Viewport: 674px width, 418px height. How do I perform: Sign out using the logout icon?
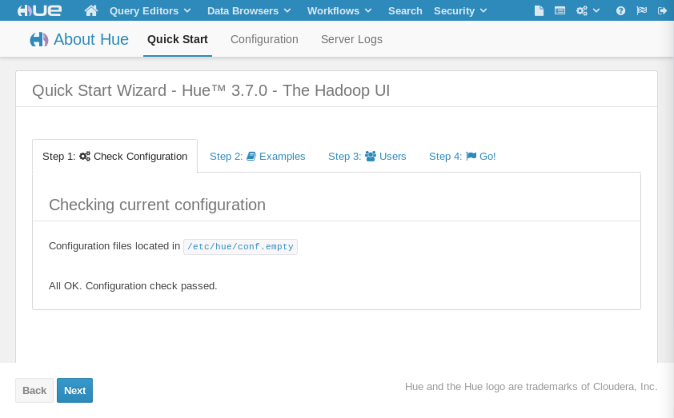pyautogui.click(x=662, y=11)
